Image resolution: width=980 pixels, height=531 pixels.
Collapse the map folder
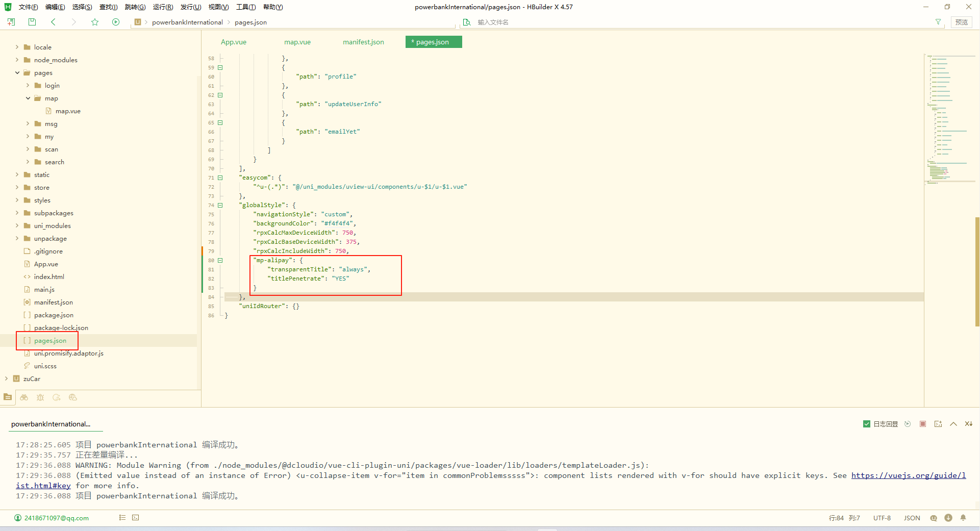[x=28, y=98]
